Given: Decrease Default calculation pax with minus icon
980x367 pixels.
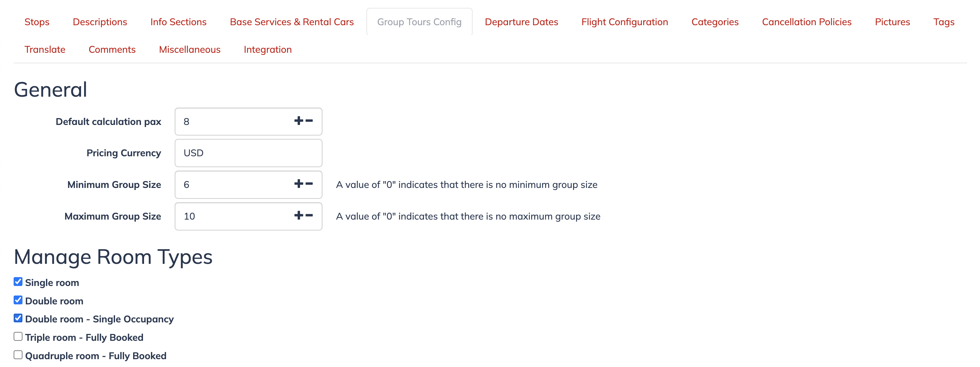Looking at the screenshot, I should [309, 121].
